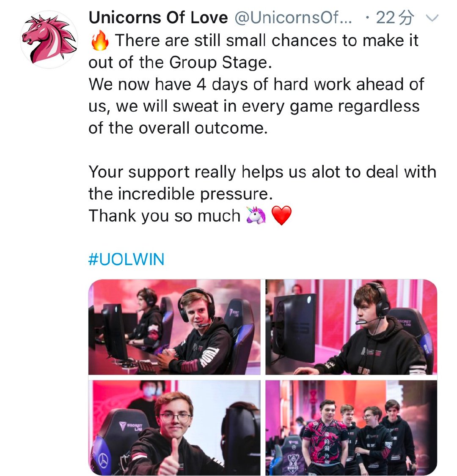Open the #UOLWIN hashtag
457x476 pixels.
(126, 259)
